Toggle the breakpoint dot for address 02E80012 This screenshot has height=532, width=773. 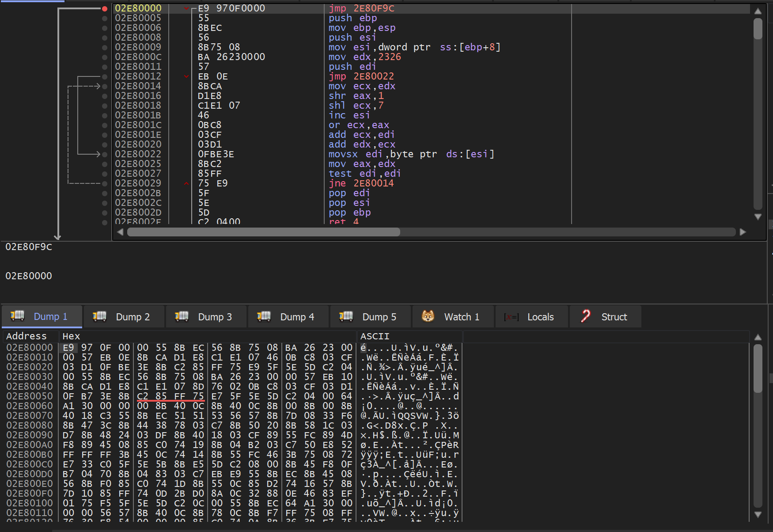coord(105,76)
